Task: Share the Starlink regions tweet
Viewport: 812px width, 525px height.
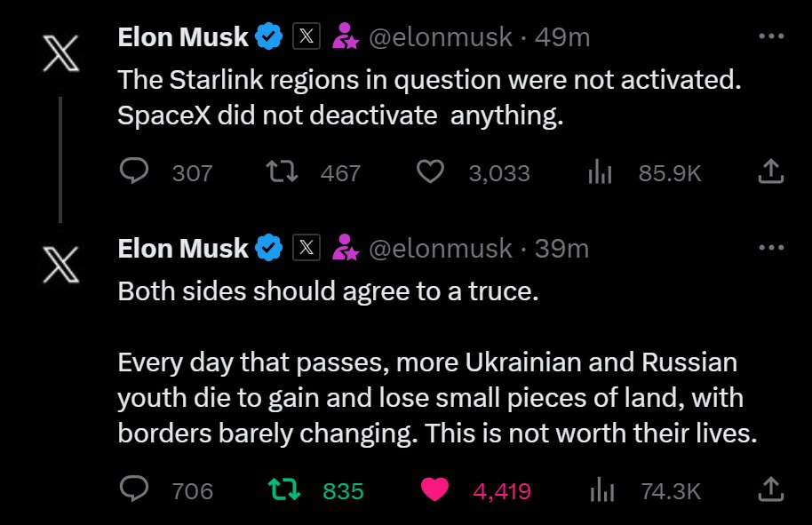Action: (769, 171)
